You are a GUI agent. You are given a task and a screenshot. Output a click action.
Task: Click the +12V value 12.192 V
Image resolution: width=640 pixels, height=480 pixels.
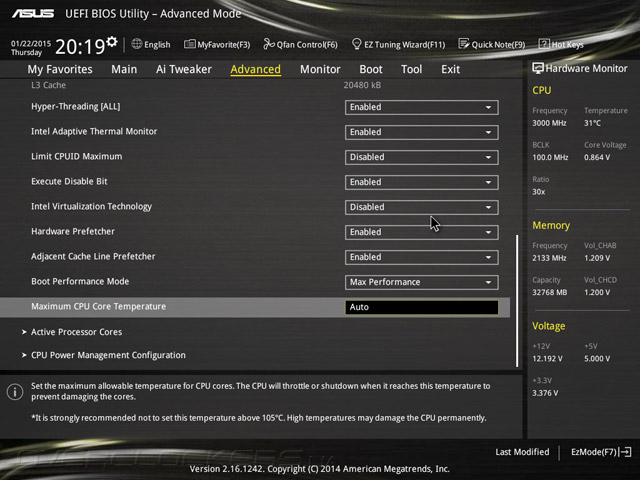click(547, 359)
